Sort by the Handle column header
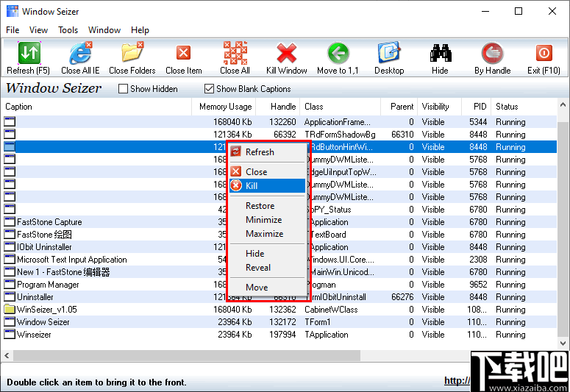 coord(278,107)
